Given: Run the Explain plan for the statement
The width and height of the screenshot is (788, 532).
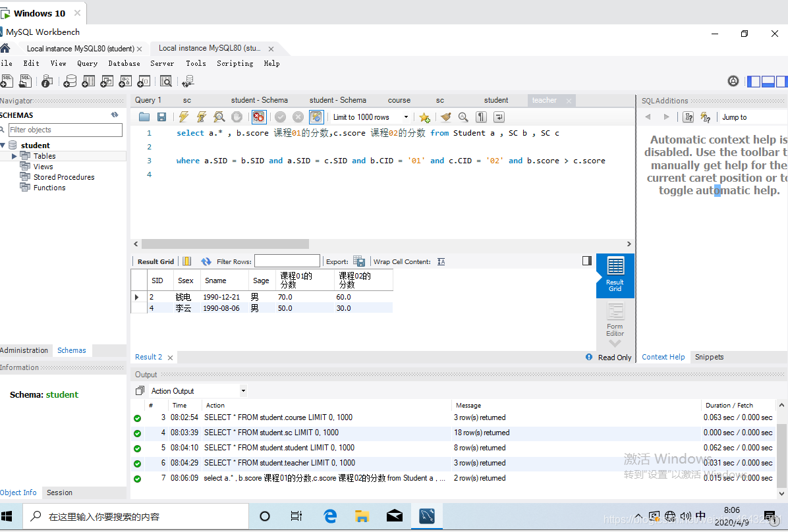Looking at the screenshot, I should click(219, 117).
